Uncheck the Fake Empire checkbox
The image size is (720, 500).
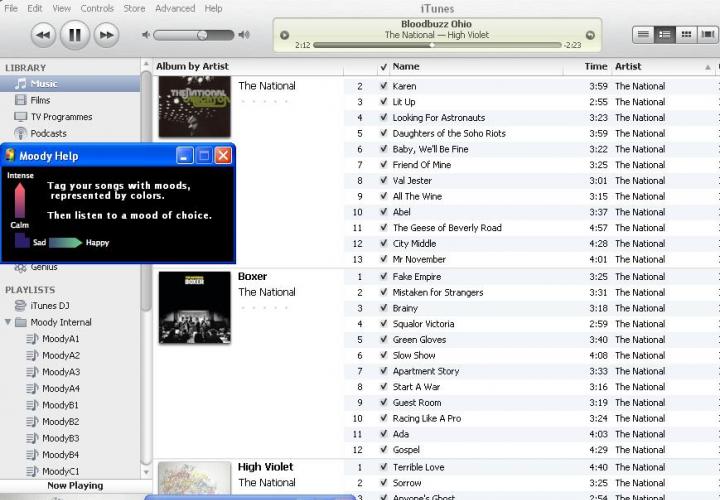pos(383,276)
